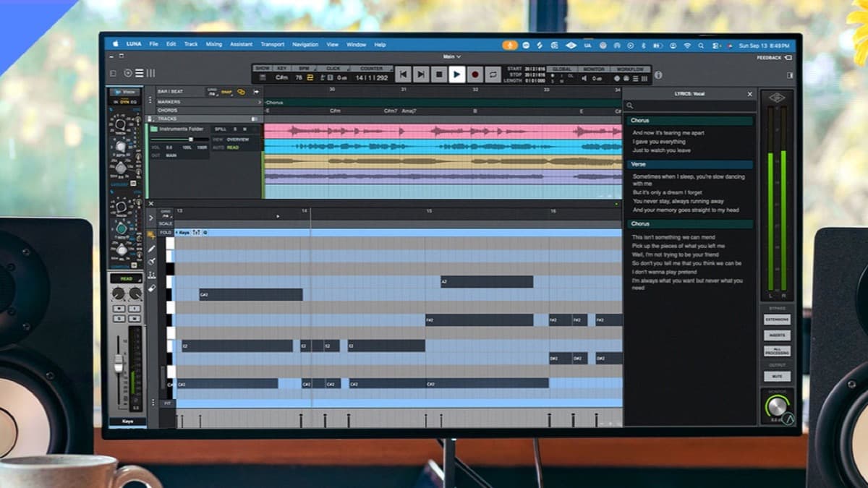Open the Transport menu
868x488 pixels.
(x=273, y=44)
